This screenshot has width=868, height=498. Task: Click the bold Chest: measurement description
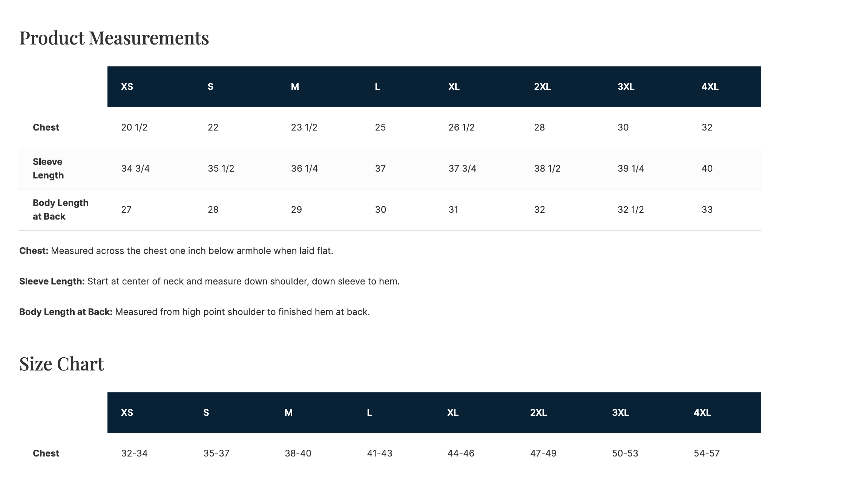coord(34,251)
